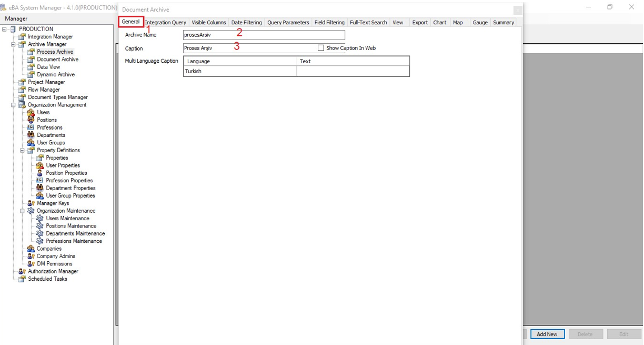Click the Positions Maintenance gear icon
The image size is (644, 345).
pos(40,226)
